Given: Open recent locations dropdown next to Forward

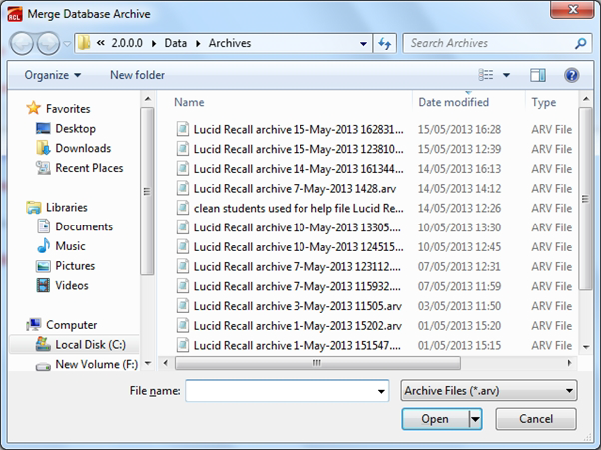Looking at the screenshot, I should pyautogui.click(x=67, y=44).
